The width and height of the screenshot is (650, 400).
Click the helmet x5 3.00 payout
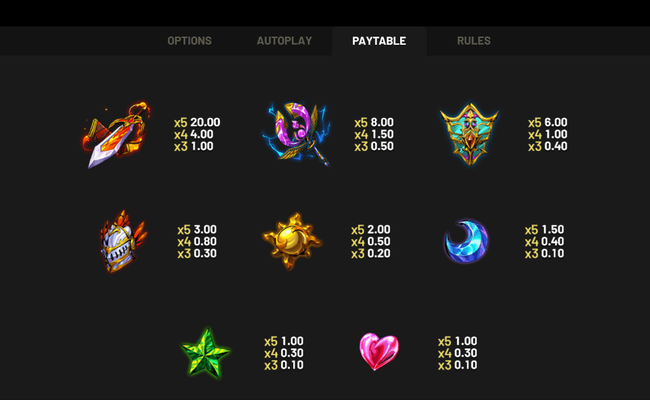pyautogui.click(x=197, y=230)
